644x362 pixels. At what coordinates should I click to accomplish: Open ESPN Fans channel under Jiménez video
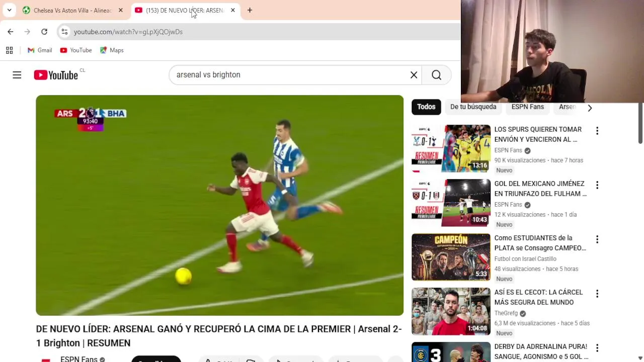(508, 205)
